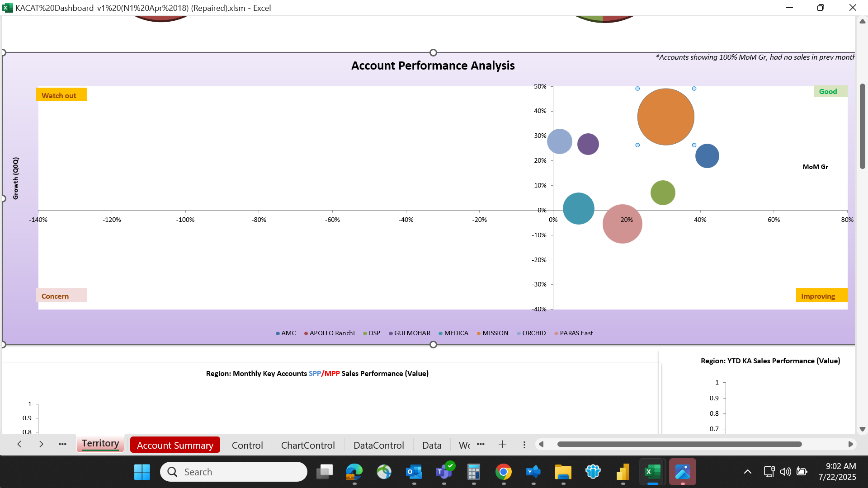
Task: Open Power BI from the taskbar
Action: pyautogui.click(x=623, y=472)
